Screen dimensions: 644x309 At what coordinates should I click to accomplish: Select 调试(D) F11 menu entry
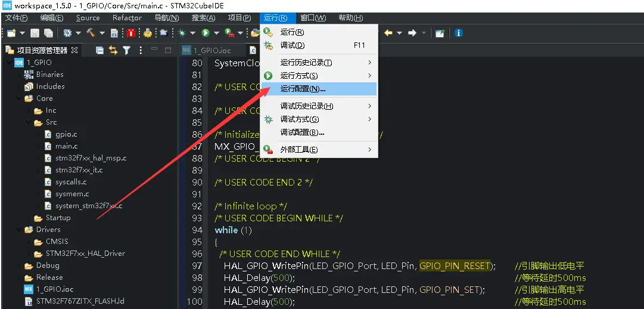pos(319,45)
